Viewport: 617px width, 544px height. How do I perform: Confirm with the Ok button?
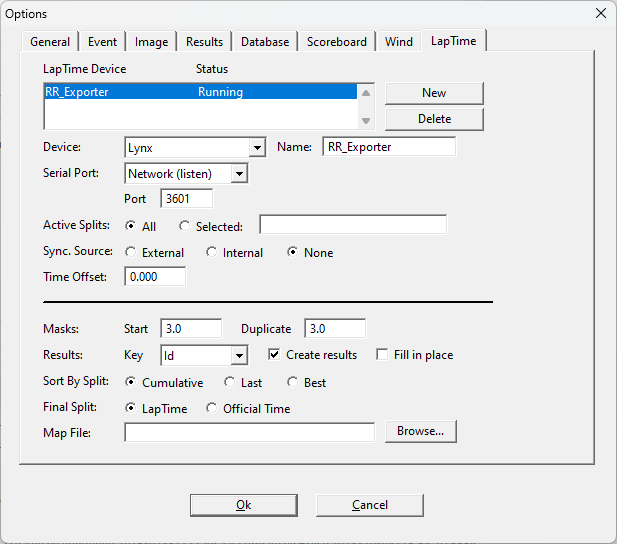(244, 505)
